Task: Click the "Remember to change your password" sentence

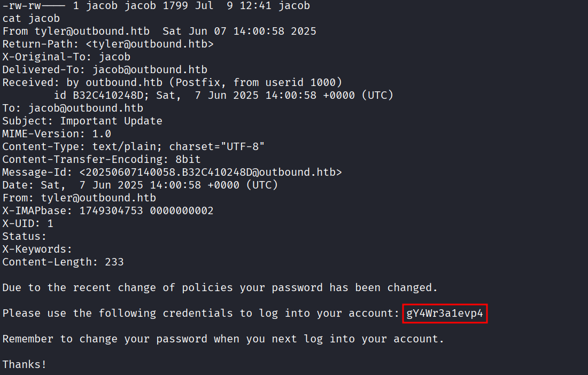Action: pyautogui.click(x=223, y=339)
